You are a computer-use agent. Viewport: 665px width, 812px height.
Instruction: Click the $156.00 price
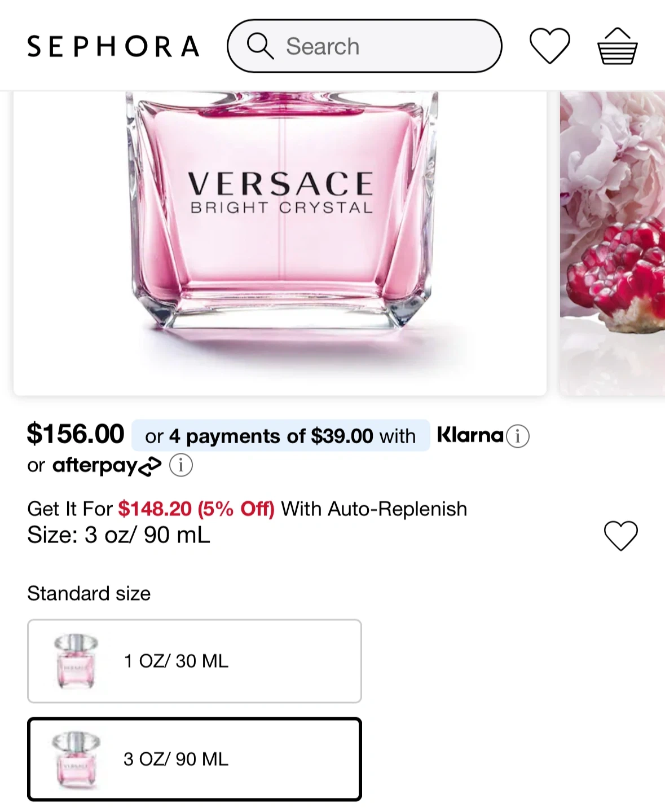(76, 434)
